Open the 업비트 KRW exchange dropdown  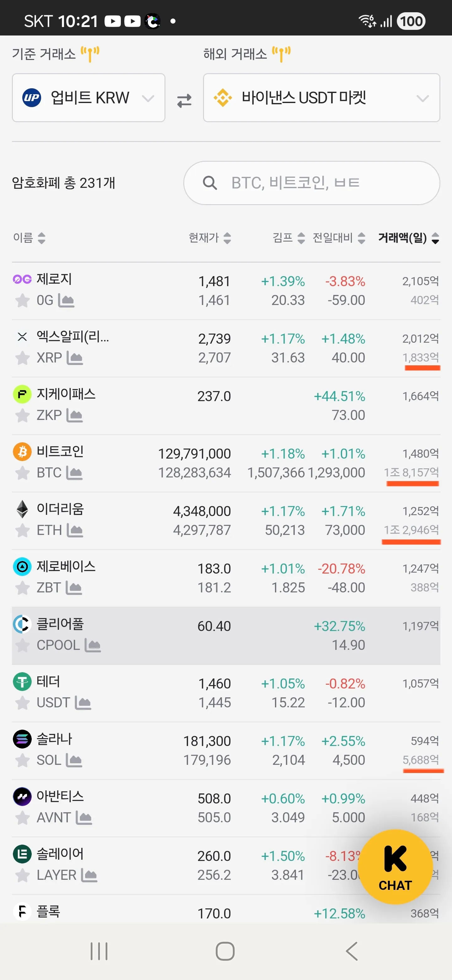pyautogui.click(x=89, y=98)
